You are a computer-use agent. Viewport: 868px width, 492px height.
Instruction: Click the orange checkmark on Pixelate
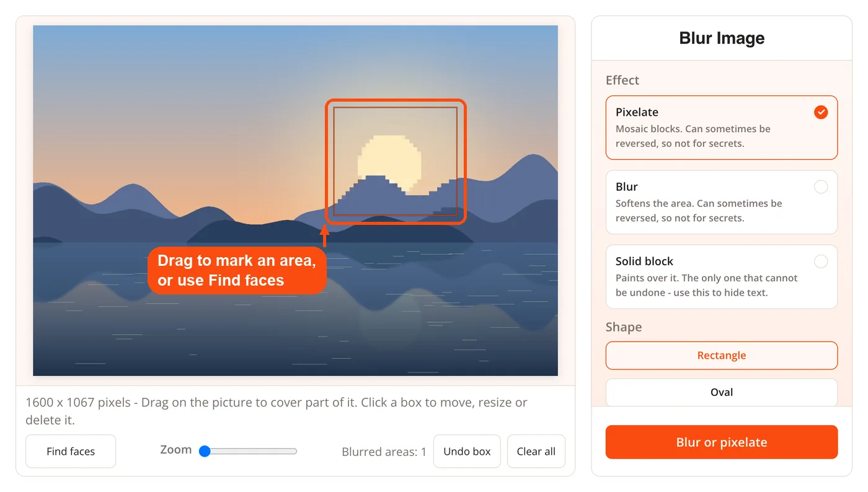(x=821, y=112)
